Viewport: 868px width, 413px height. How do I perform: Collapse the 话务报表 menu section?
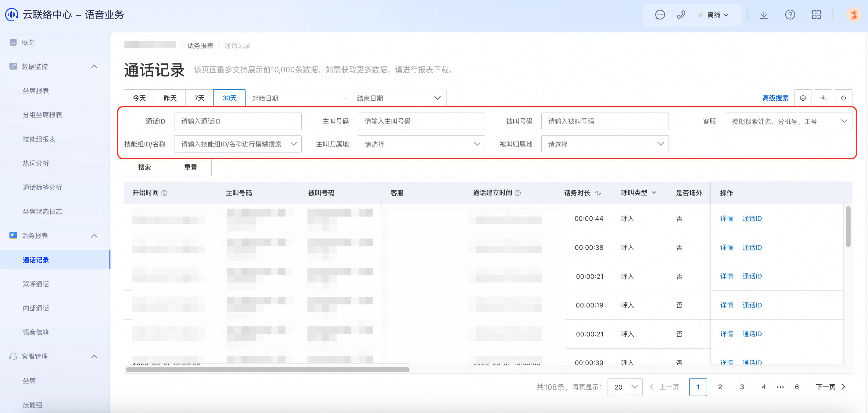coord(94,236)
